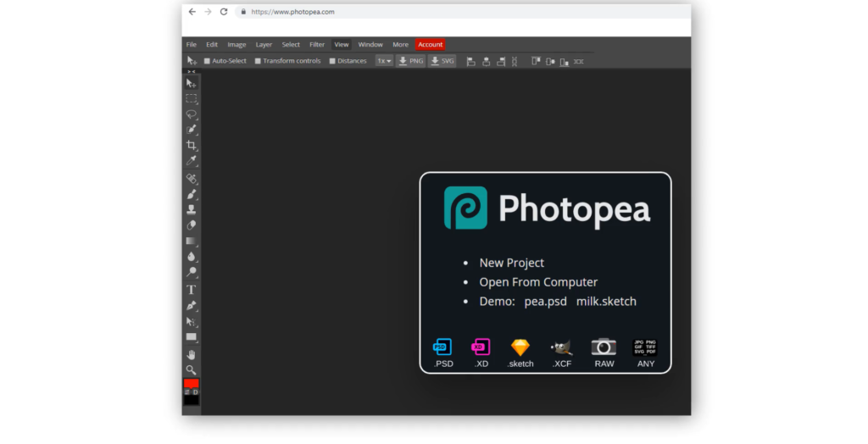The height and width of the screenshot is (444, 868).
Task: Select the Blur droplet tool
Action: [x=191, y=257]
